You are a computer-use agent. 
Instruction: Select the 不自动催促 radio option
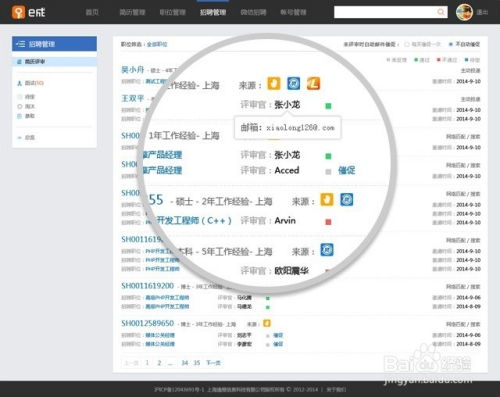[x=451, y=44]
